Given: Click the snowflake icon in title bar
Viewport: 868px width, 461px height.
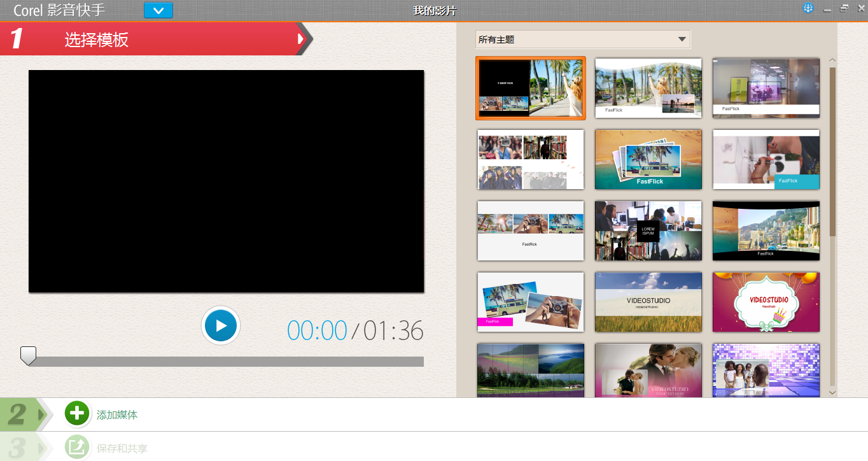Looking at the screenshot, I should tap(808, 9).
